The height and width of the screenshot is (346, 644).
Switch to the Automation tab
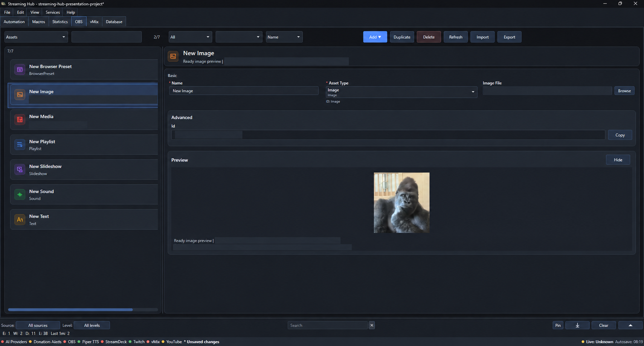[14, 22]
